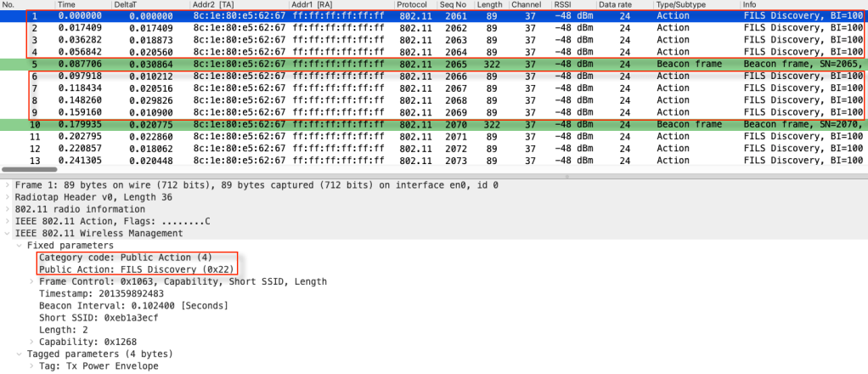Image resolution: width=868 pixels, height=374 pixels.
Task: Expand the 802.11 radio information section
Action: (8, 209)
